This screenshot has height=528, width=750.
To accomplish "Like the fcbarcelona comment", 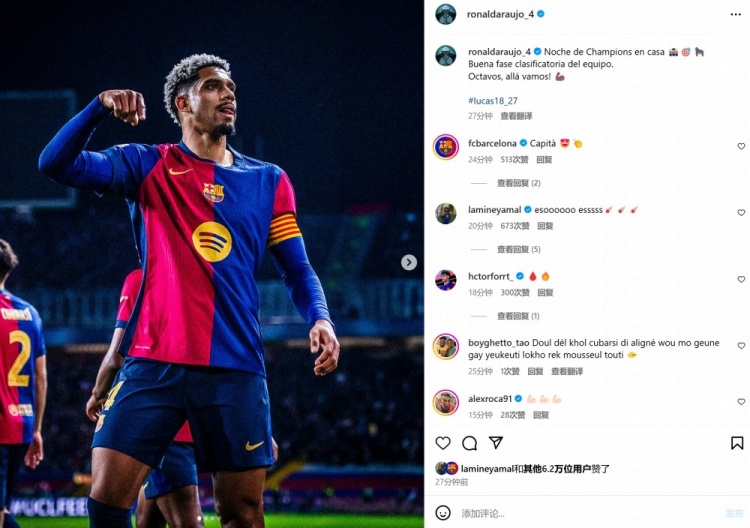I will [x=741, y=147].
